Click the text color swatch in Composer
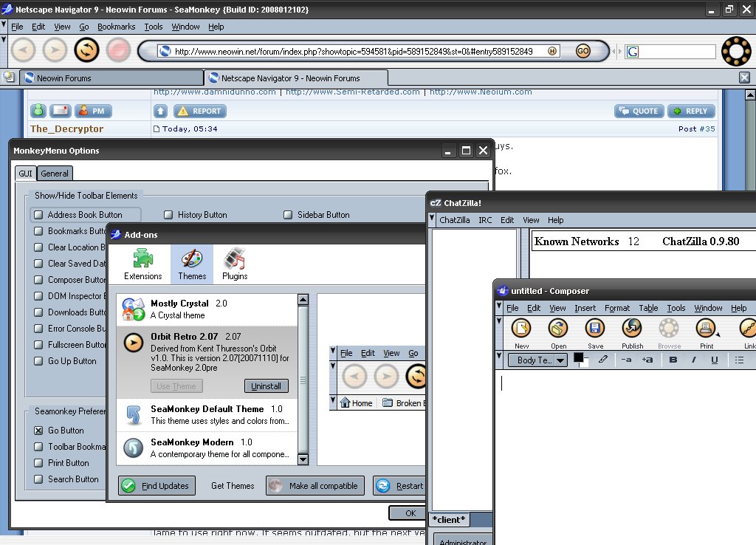This screenshot has height=545, width=756. [579, 357]
